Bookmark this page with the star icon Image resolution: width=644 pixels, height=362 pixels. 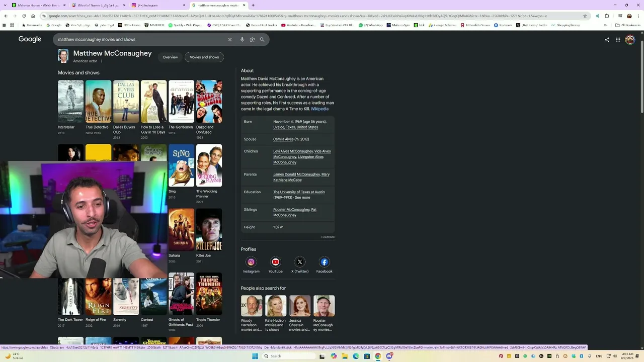point(585,16)
